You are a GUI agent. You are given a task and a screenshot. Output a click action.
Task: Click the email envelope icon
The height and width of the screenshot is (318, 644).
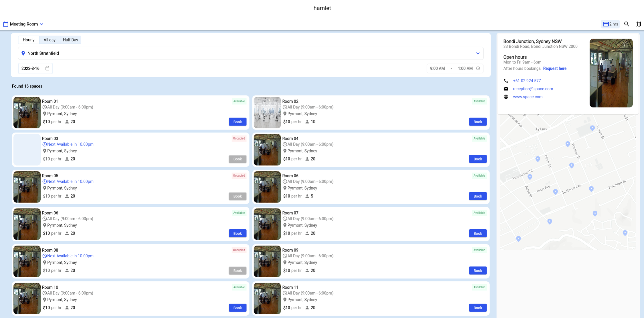click(x=506, y=89)
